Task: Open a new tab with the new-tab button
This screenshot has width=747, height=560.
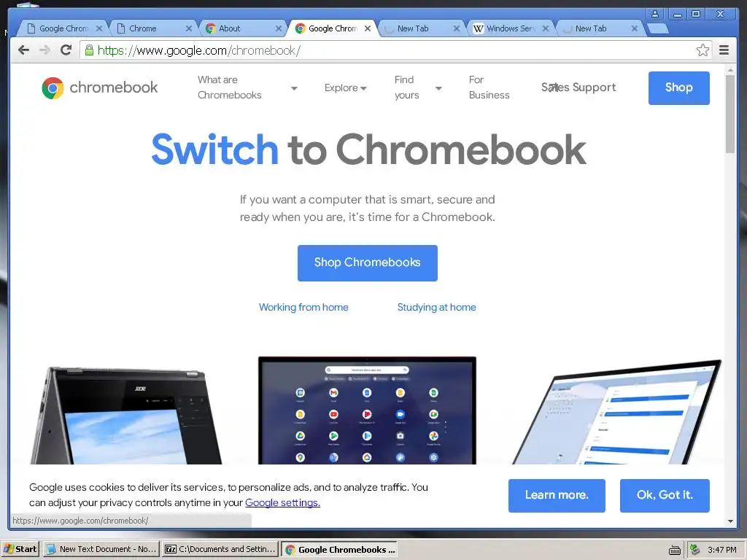Action: coord(658,29)
